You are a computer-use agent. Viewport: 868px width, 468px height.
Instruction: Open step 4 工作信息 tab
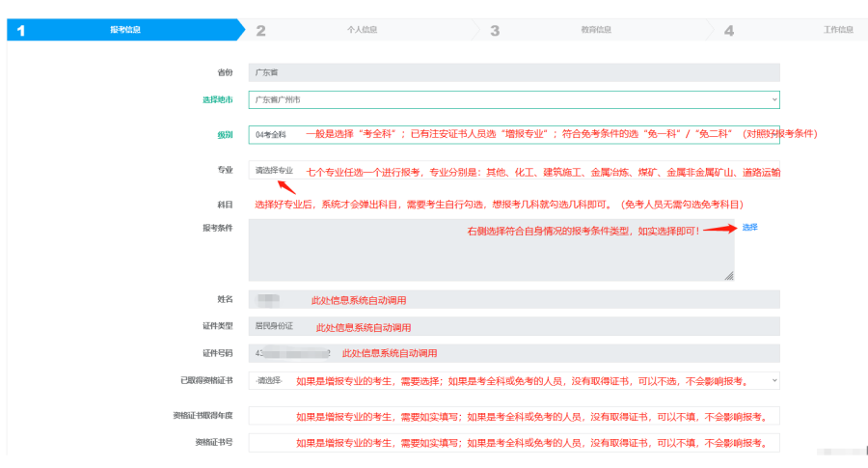coord(792,30)
